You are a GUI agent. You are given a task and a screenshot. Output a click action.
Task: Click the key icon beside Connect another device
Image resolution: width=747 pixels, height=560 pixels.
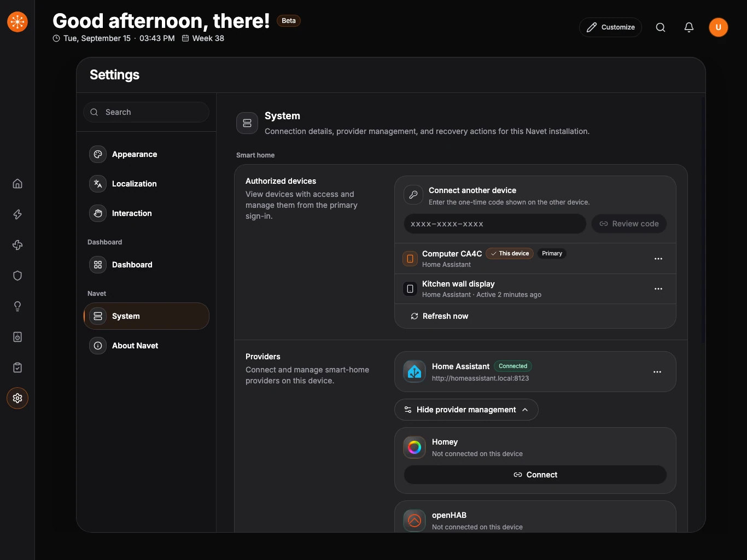pos(413,195)
